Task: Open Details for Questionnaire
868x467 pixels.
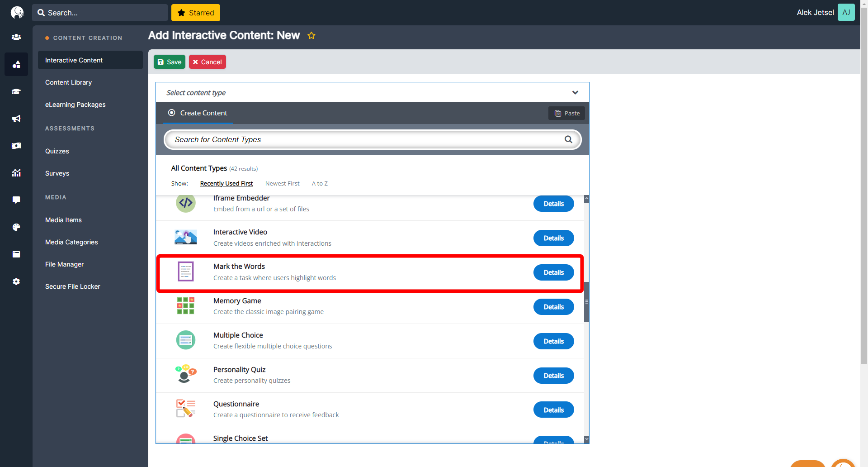Action: pos(554,410)
